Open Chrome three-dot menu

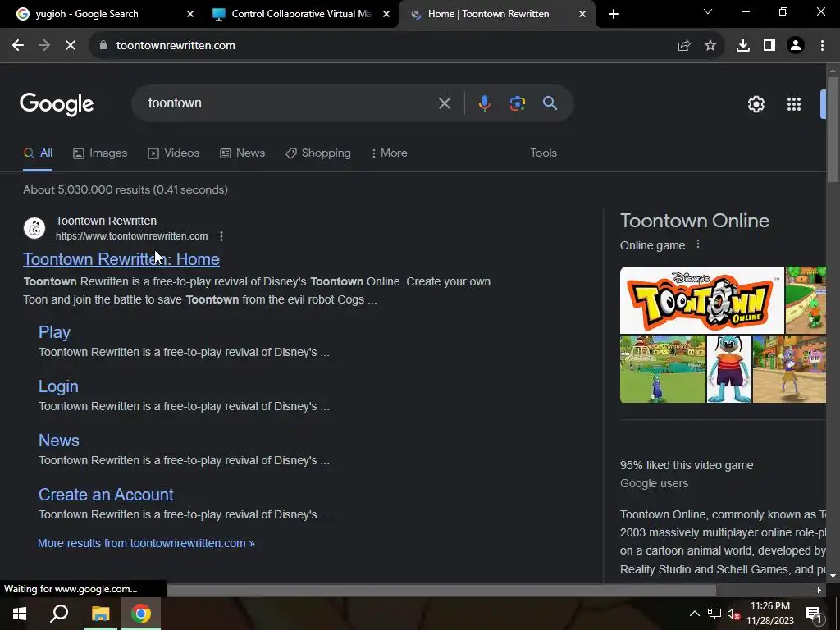click(822, 46)
